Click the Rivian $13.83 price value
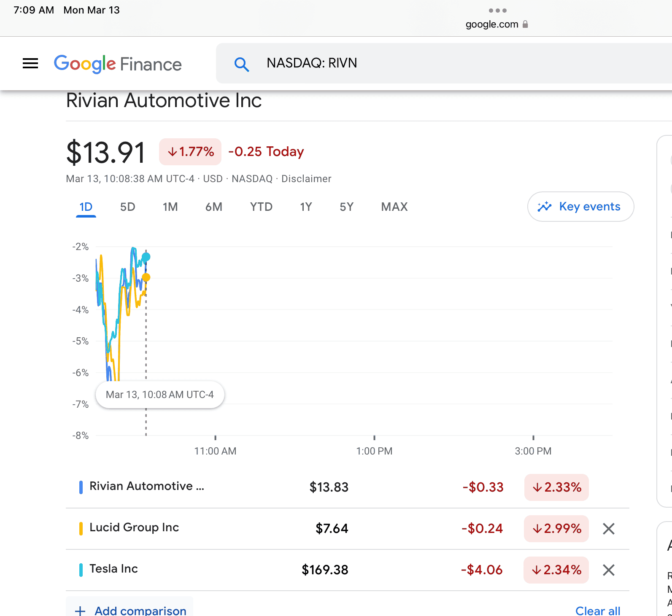 pos(329,487)
